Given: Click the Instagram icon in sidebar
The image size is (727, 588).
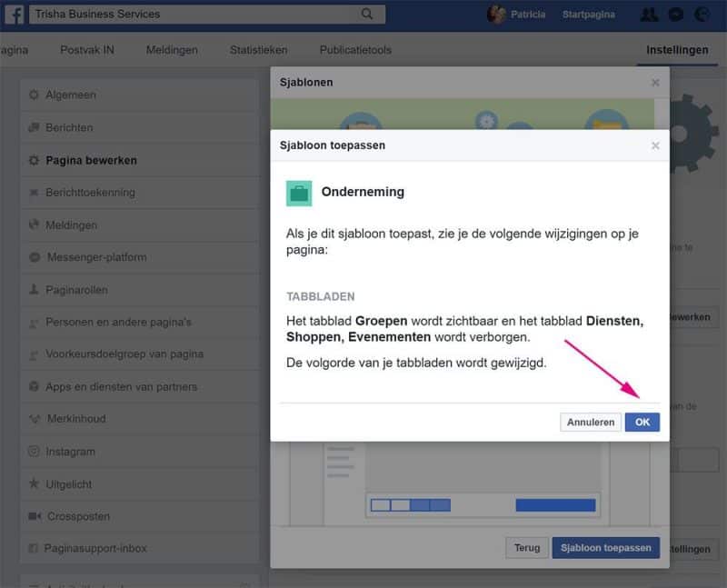Looking at the screenshot, I should (34, 451).
